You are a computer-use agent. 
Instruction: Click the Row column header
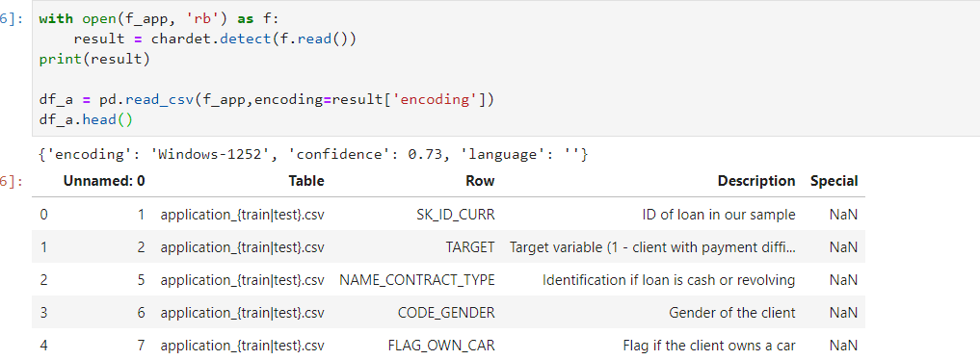[480, 181]
